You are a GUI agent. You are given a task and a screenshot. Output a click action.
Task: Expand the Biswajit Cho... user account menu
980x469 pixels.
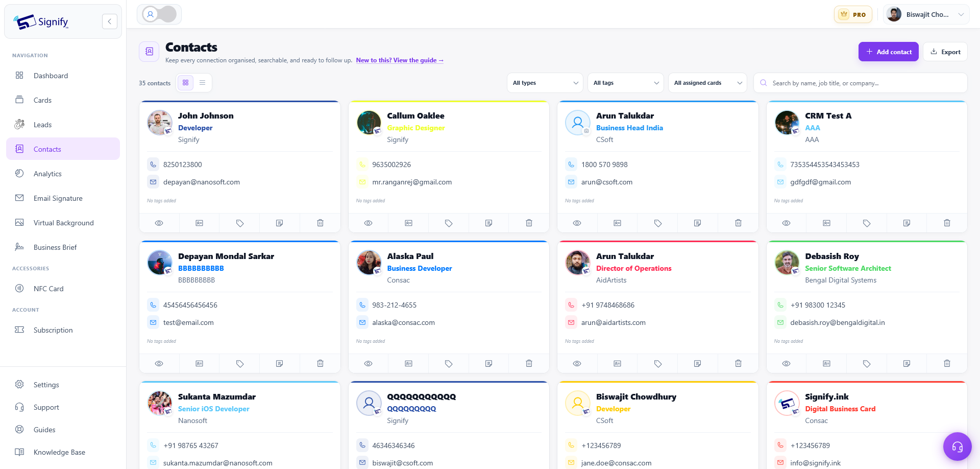[926, 14]
